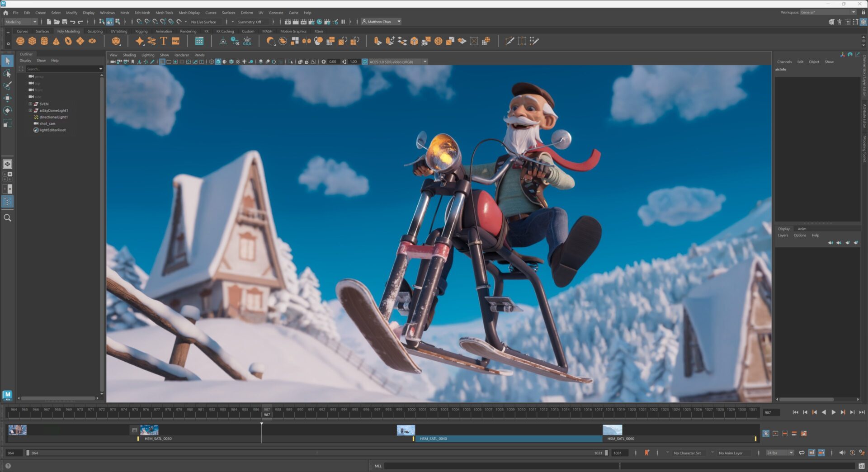The width and height of the screenshot is (868, 472).
Task: Select the Polygon Type tool on the shelf
Action: 164,41
